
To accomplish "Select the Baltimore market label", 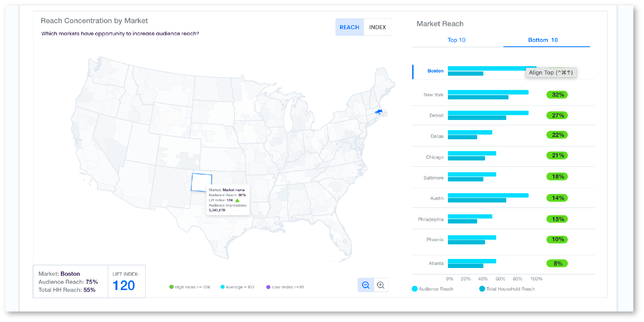I will click(x=433, y=178).
